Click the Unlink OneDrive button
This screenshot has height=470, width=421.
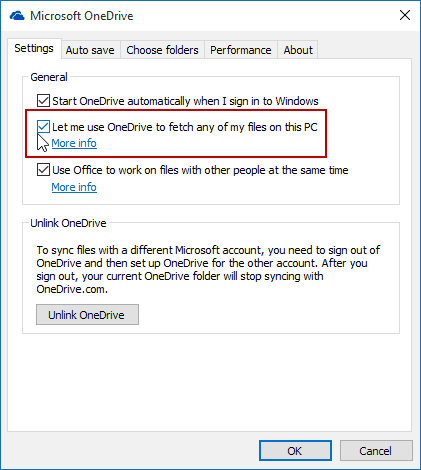pyautogui.click(x=87, y=314)
